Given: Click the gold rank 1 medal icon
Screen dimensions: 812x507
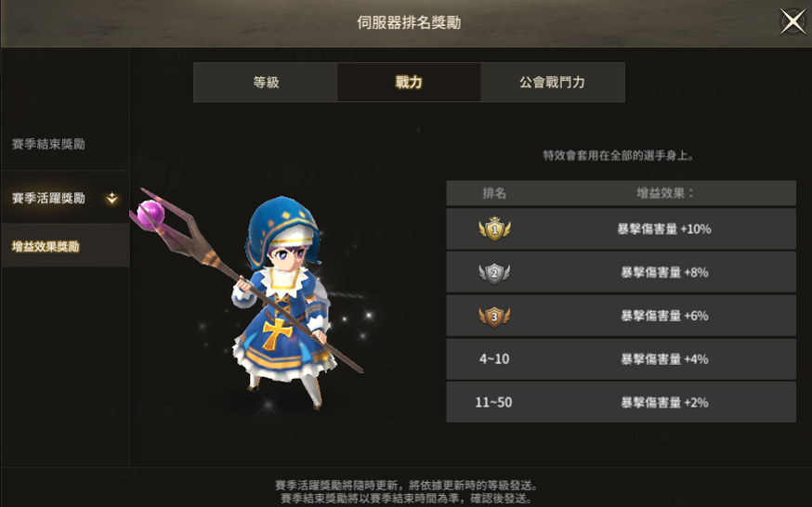Looking at the screenshot, I should click(494, 228).
